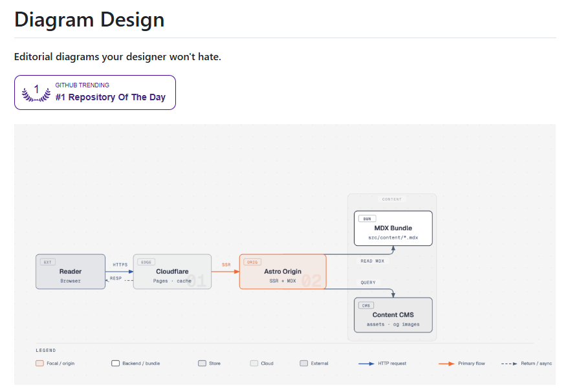Click the "Diagram Design" heading
Image resolution: width=568 pixels, height=392 pixels.
(x=89, y=19)
